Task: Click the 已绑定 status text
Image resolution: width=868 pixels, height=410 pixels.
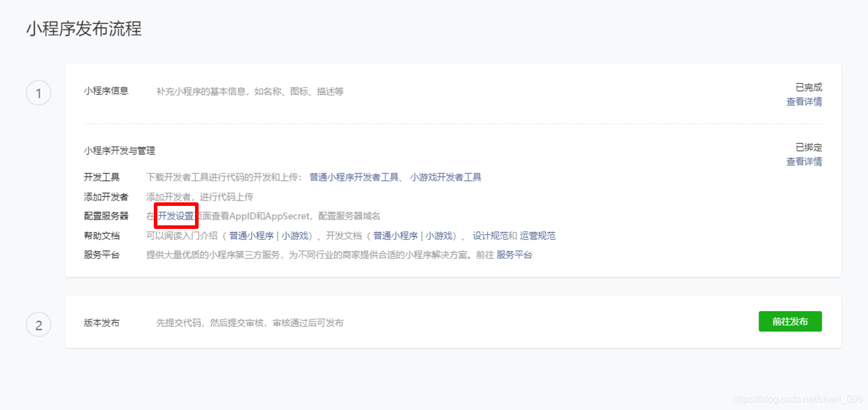Action: [x=808, y=147]
